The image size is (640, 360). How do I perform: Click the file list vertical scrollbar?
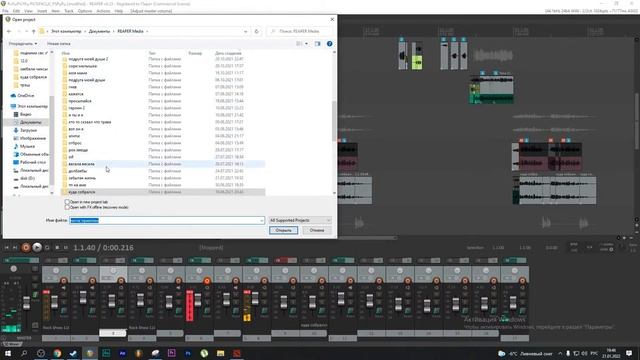pyautogui.click(x=334, y=120)
